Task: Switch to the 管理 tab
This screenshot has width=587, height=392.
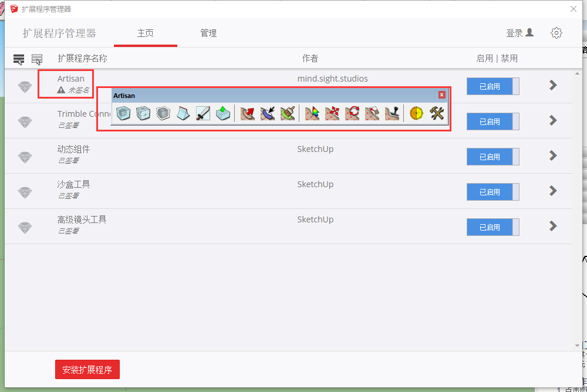Action: tap(208, 33)
